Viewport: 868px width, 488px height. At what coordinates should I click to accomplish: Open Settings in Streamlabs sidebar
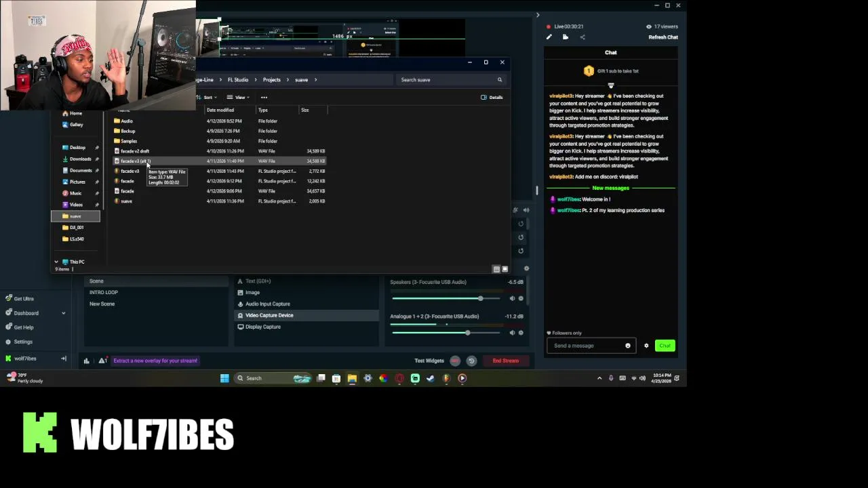pyautogui.click(x=19, y=342)
